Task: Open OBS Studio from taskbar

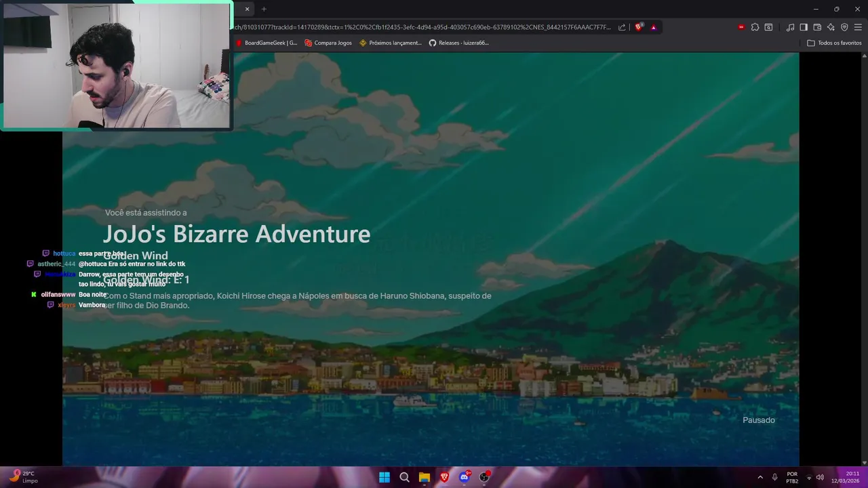Action: coord(484,477)
